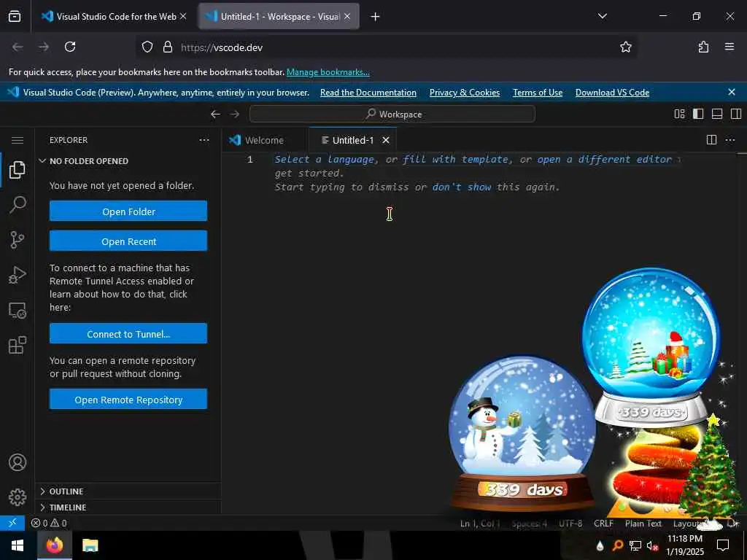
Task: Click Plain Text language mode status item
Action: (x=643, y=524)
